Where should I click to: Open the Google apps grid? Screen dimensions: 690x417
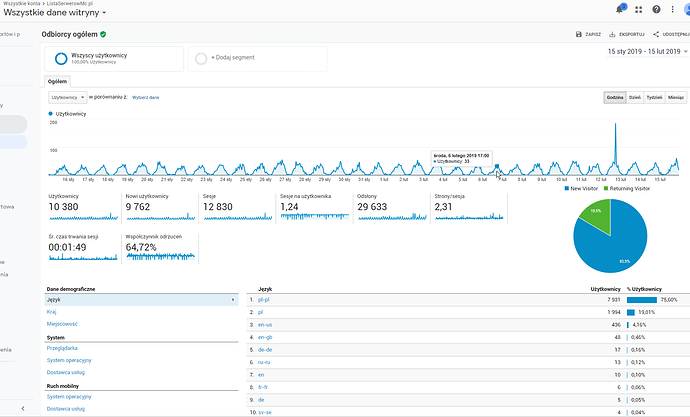[x=638, y=10]
